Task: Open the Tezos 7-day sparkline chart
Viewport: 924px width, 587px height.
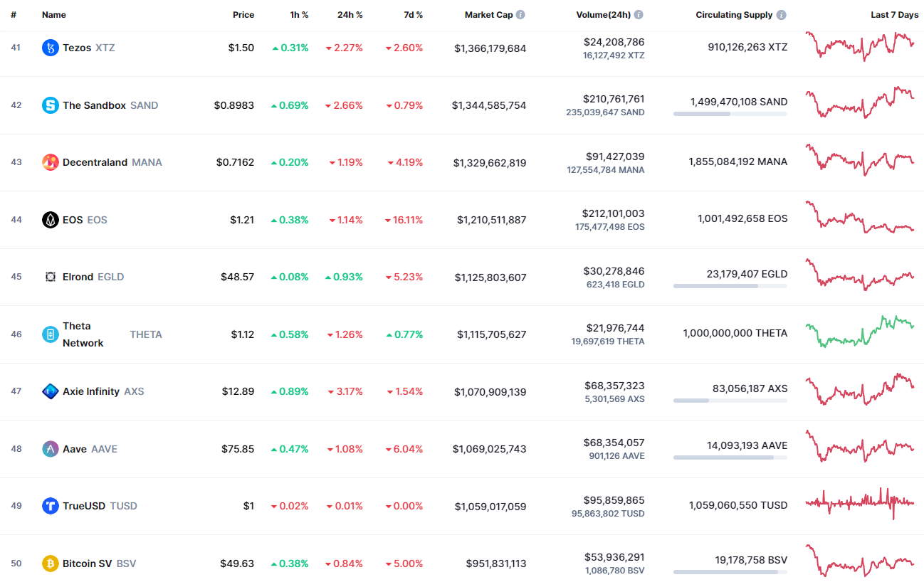Action: click(x=860, y=46)
